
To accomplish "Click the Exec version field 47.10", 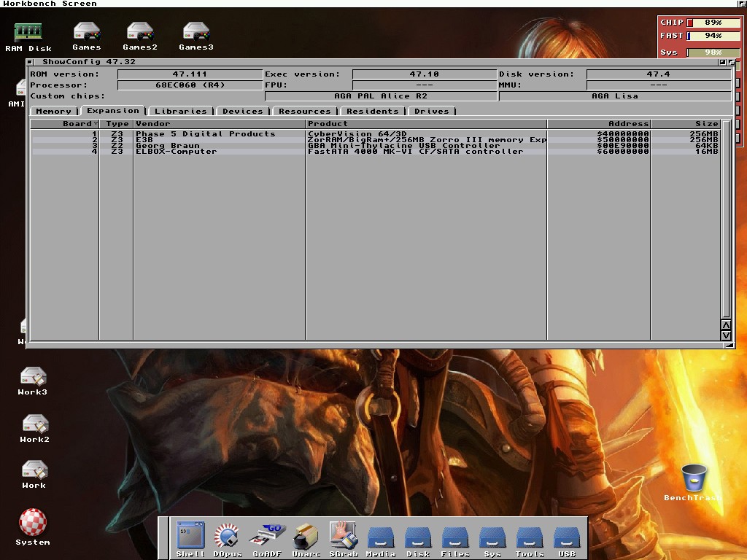I will (x=424, y=74).
